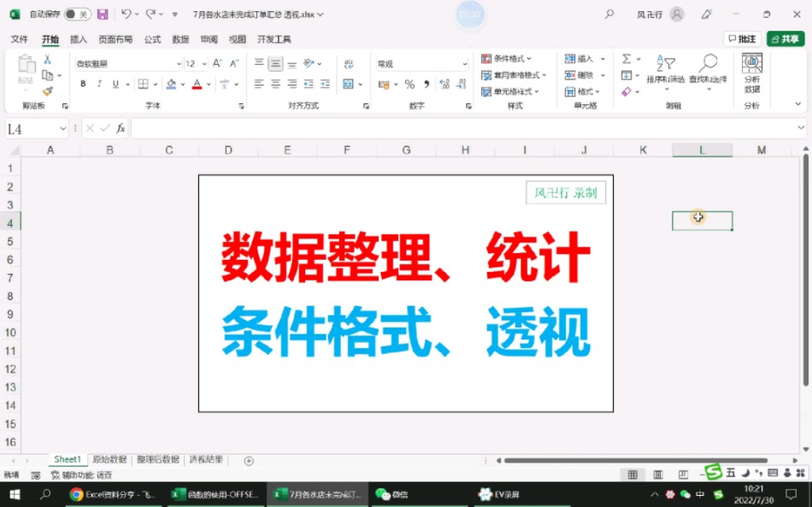Apply Bold formatting with the B icon
This screenshot has width=812, height=507.
(82, 84)
